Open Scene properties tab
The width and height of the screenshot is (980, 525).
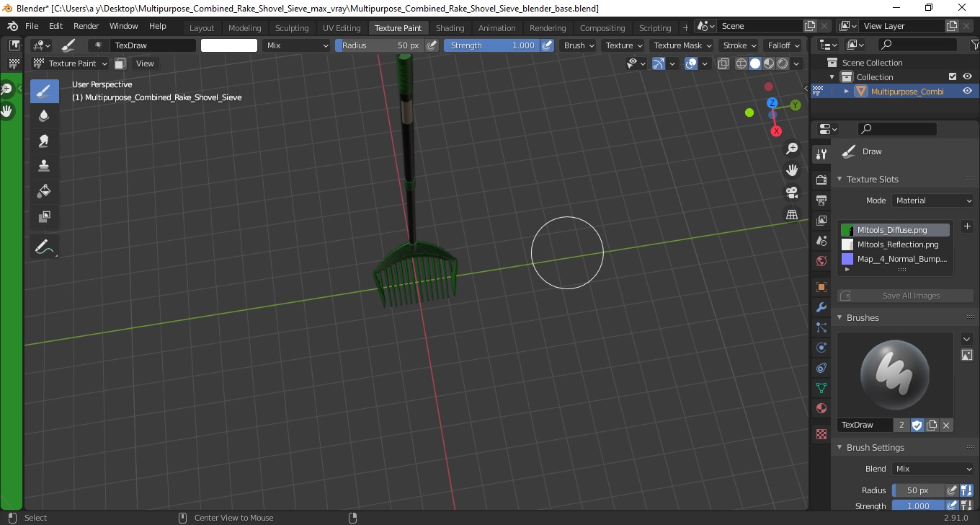pos(821,240)
